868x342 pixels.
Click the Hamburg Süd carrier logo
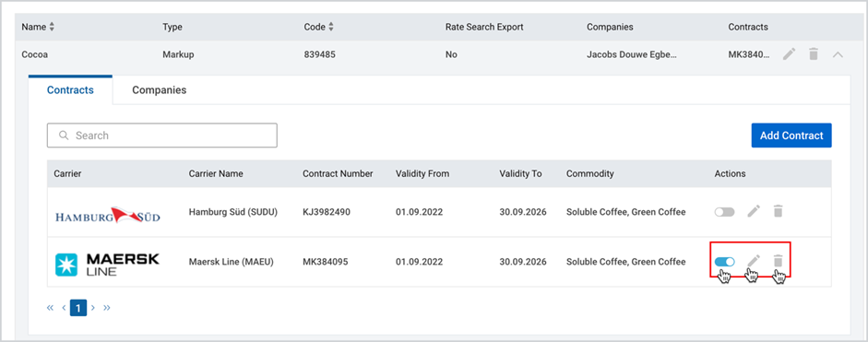pos(108,215)
